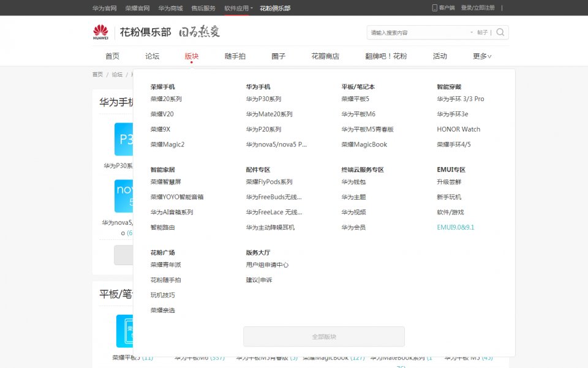Open the 华为钱包 board
Image resolution: width=588 pixels, height=368 pixels.
point(353,182)
